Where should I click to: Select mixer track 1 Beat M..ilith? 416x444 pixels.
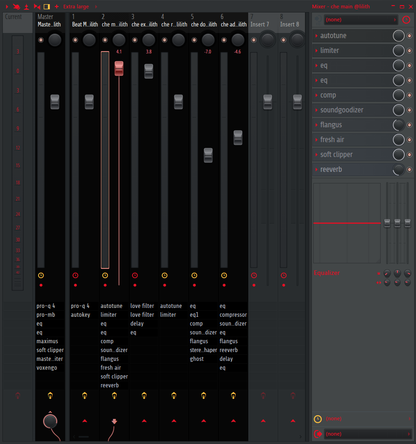coord(85,21)
